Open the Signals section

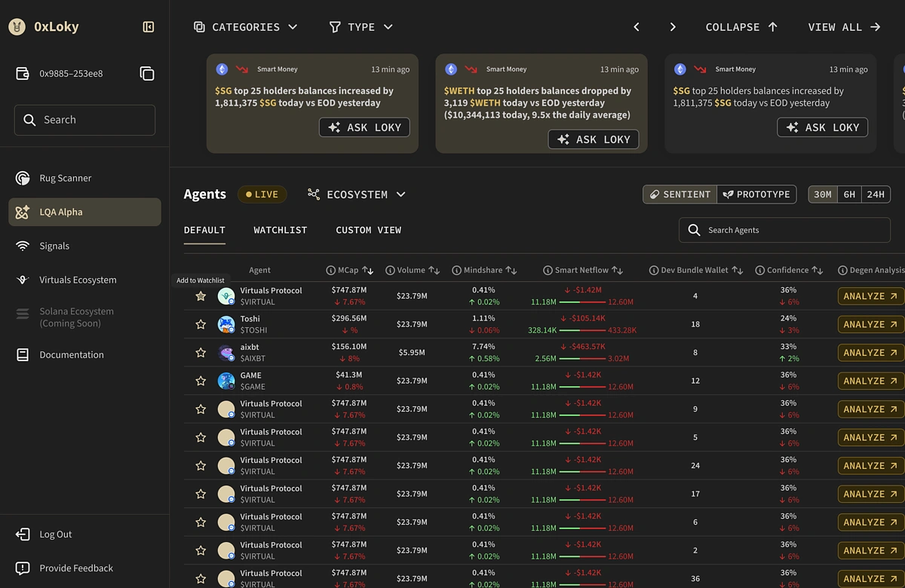point(84,246)
